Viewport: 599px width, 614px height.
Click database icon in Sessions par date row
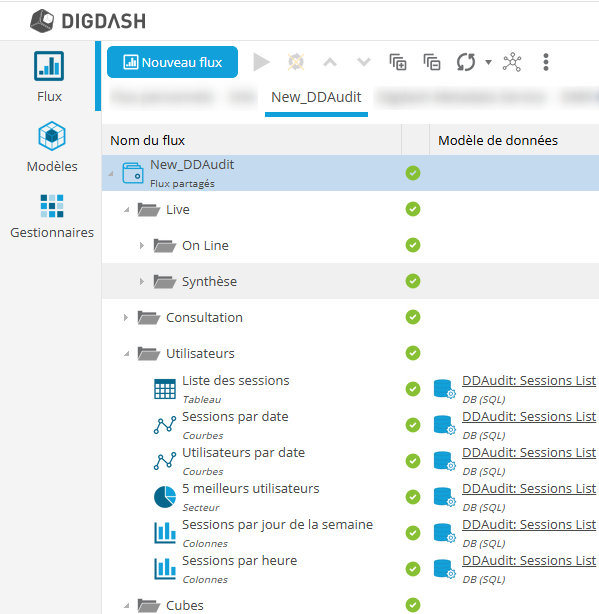click(x=444, y=425)
